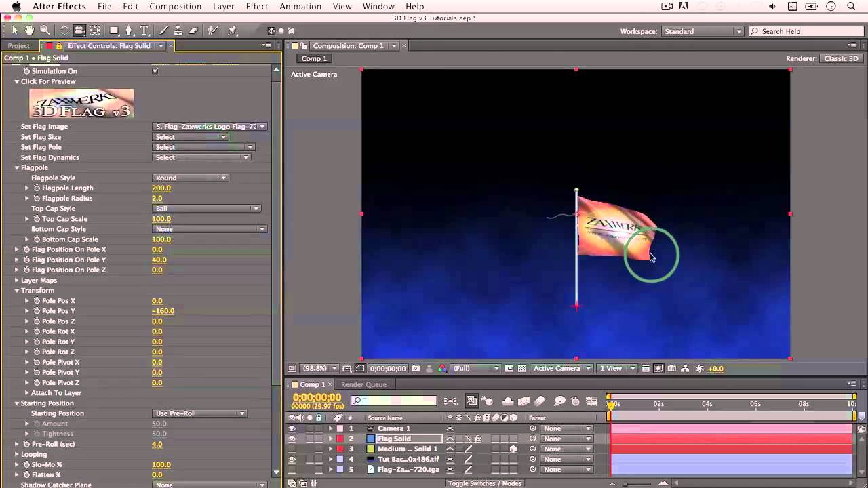Image resolution: width=868 pixels, height=488 pixels.
Task: Open Starting Position Use Pre-Roll dropdown
Action: 200,413
